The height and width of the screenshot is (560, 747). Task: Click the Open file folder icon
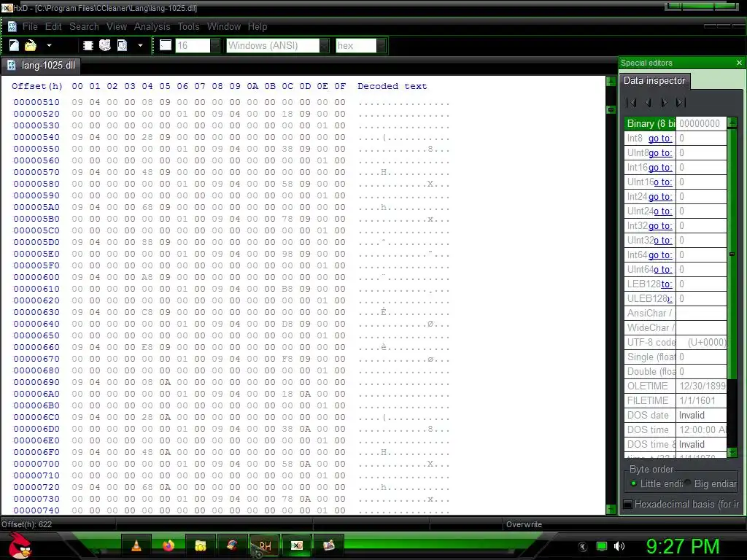(x=31, y=45)
